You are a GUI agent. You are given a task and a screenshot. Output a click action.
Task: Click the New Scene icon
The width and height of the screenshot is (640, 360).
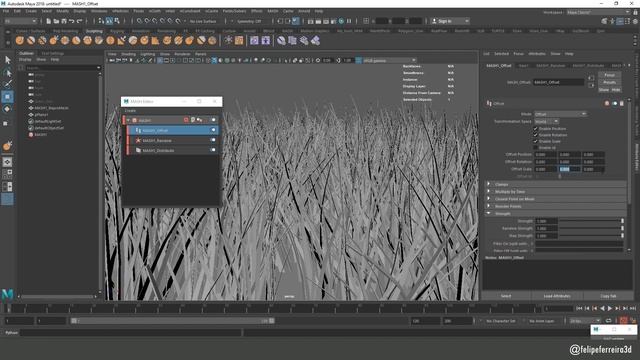click(x=49, y=21)
